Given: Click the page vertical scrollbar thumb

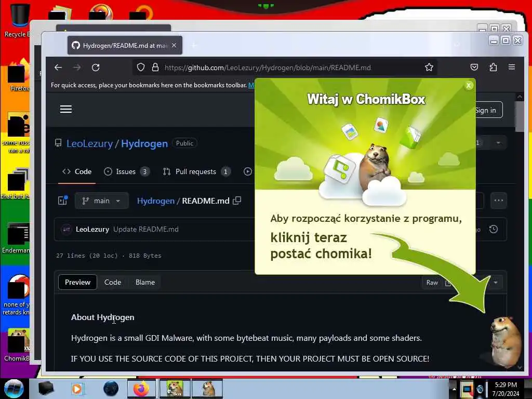Looking at the screenshot, I should coord(520,117).
